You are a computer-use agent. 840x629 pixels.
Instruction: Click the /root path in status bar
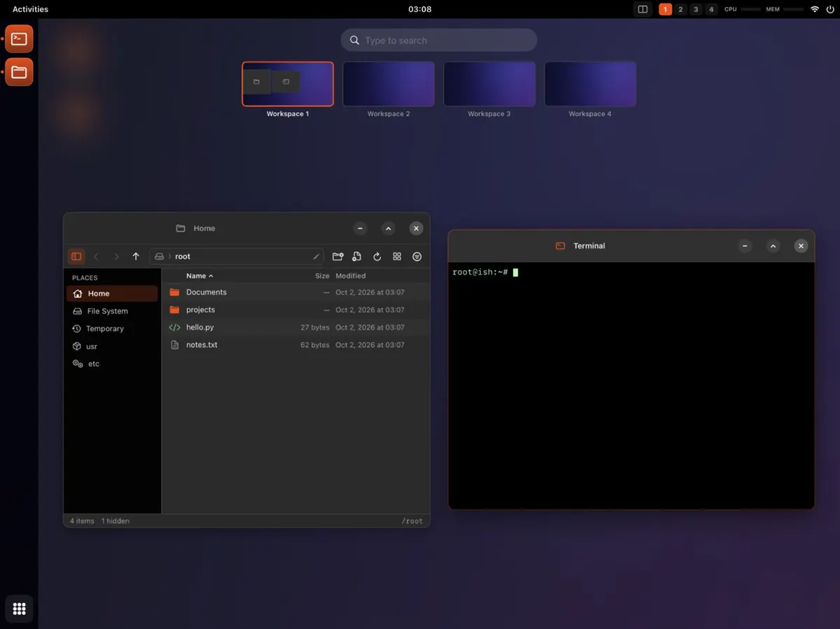tap(412, 521)
